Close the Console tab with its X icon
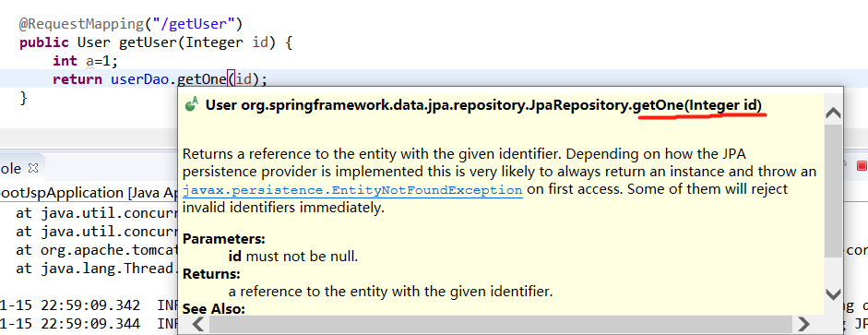868x335 pixels. [x=32, y=168]
